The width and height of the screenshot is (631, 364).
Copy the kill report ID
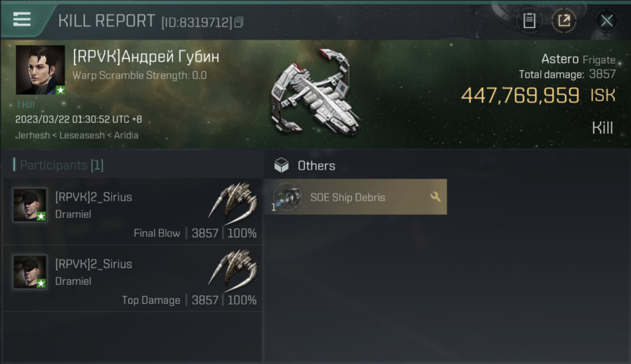pyautogui.click(x=238, y=22)
